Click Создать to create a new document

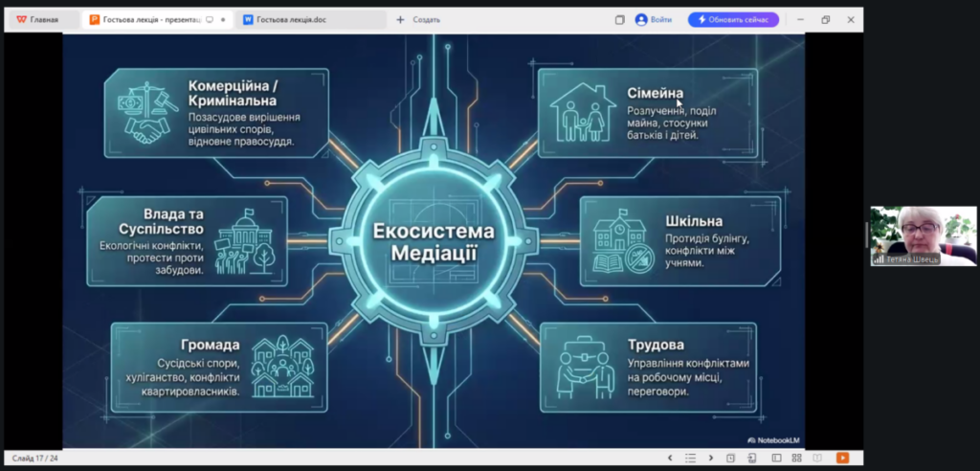[418, 19]
